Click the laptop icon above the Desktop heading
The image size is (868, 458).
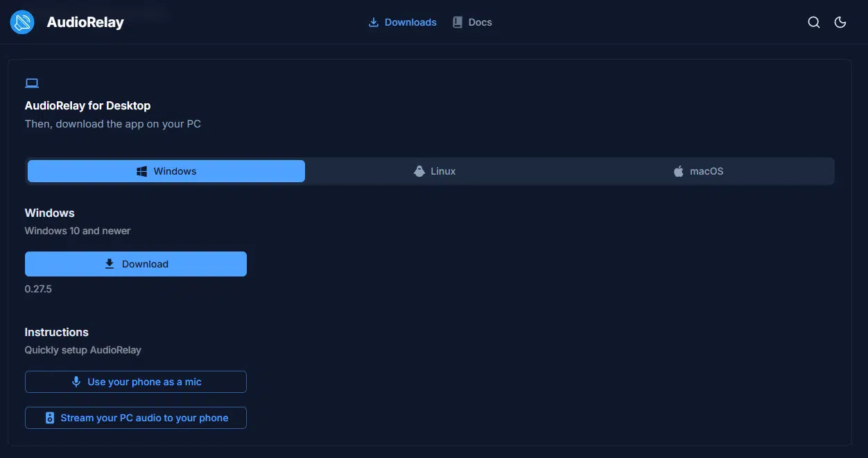tap(31, 83)
